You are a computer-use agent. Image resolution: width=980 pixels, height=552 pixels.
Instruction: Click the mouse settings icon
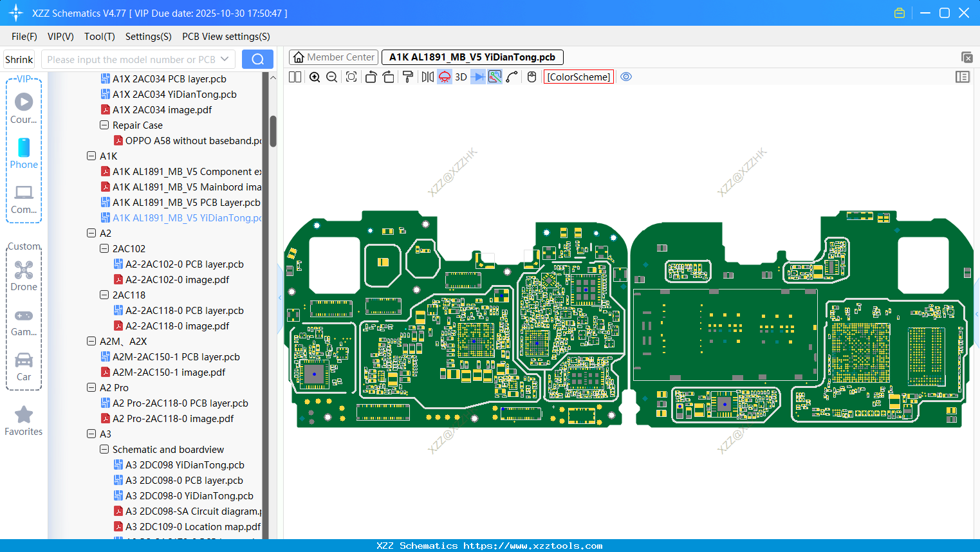[x=532, y=77]
